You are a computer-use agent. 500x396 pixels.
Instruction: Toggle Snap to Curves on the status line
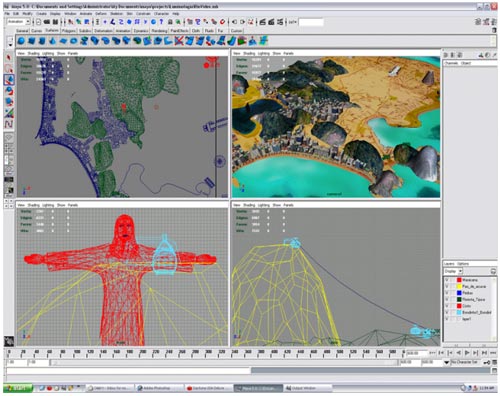coord(197,22)
